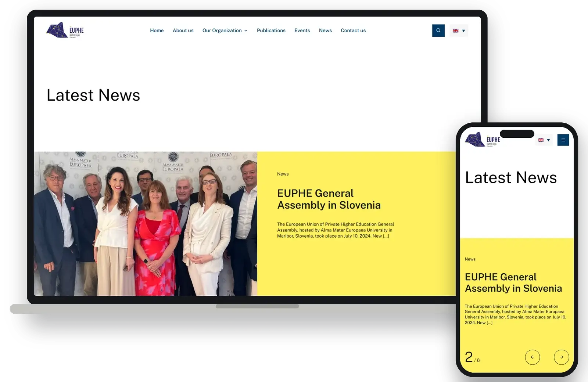
Task: Go to News in top navigation
Action: pyautogui.click(x=325, y=30)
